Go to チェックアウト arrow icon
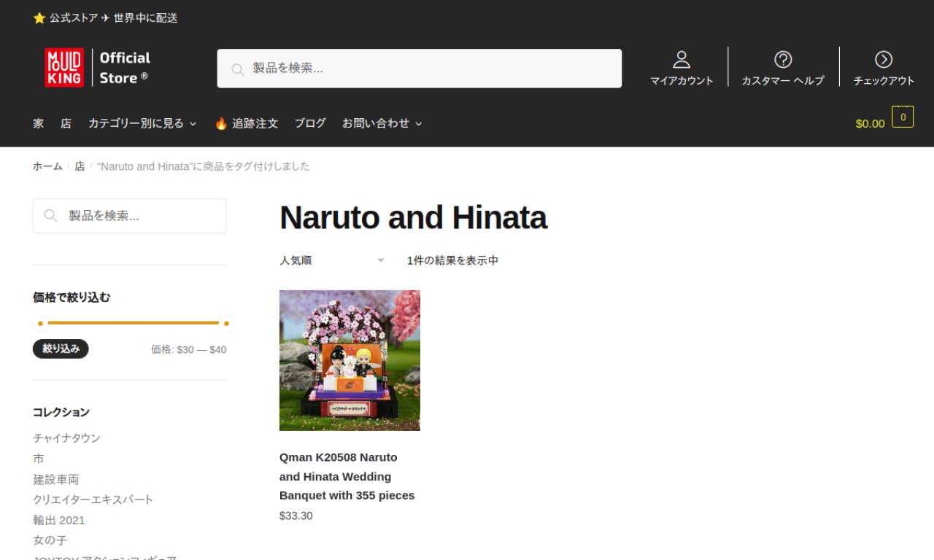Screen dimensions: 934x560 884,60
